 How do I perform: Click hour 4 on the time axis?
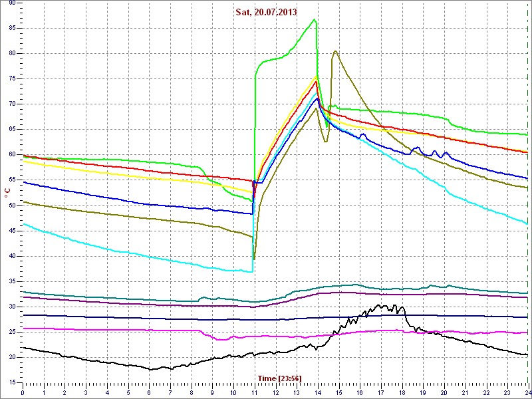pos(107,392)
